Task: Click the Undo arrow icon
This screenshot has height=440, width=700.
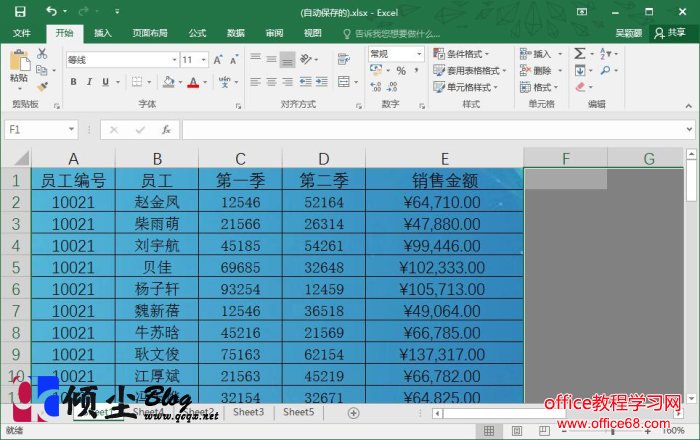Action: (51, 11)
